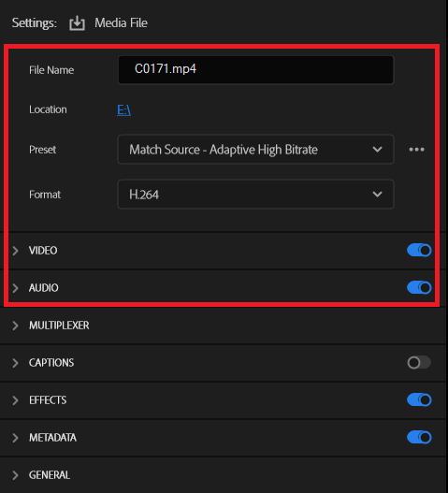Open the Format dropdown showing H.264
Screen dimensions: 448x493
pos(255,195)
